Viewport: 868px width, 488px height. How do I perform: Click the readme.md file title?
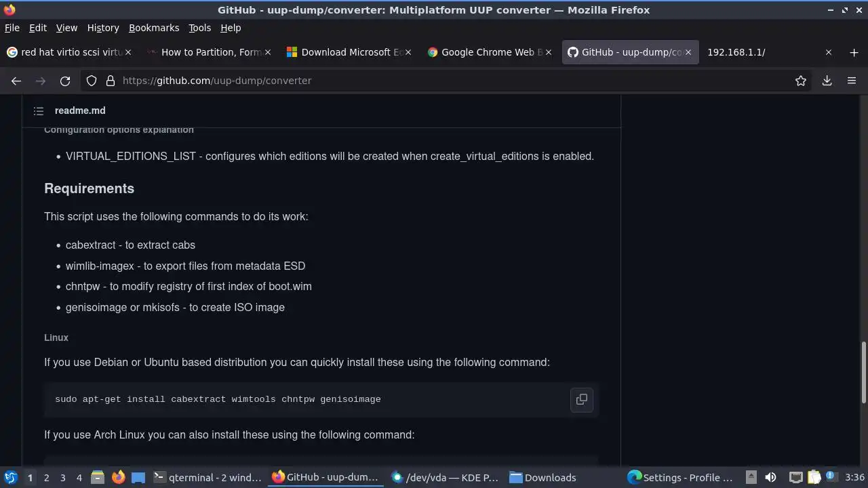pos(80,110)
